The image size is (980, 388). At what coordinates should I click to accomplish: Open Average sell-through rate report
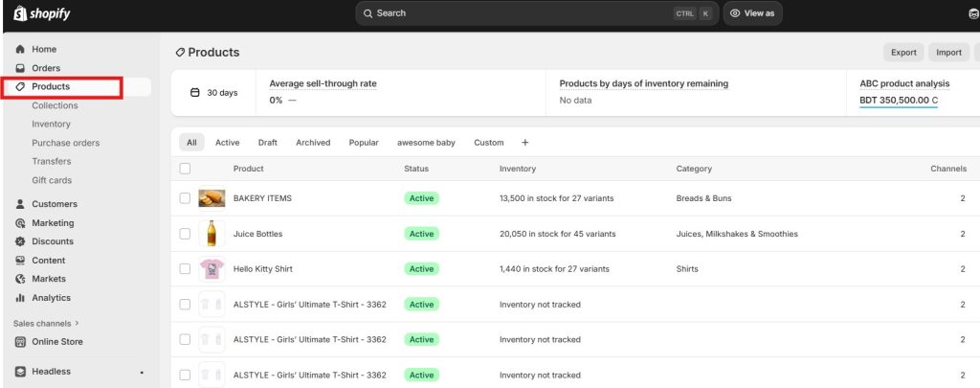pos(323,84)
